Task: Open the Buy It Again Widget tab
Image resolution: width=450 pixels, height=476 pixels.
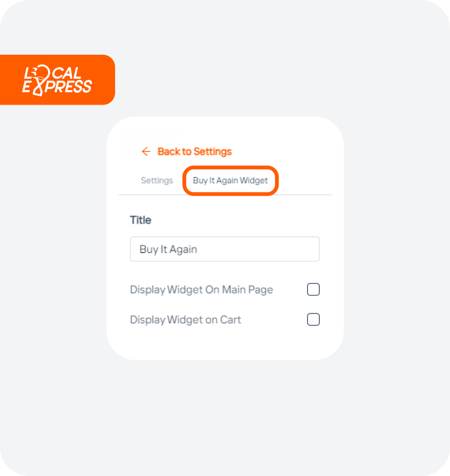Action: (x=230, y=180)
